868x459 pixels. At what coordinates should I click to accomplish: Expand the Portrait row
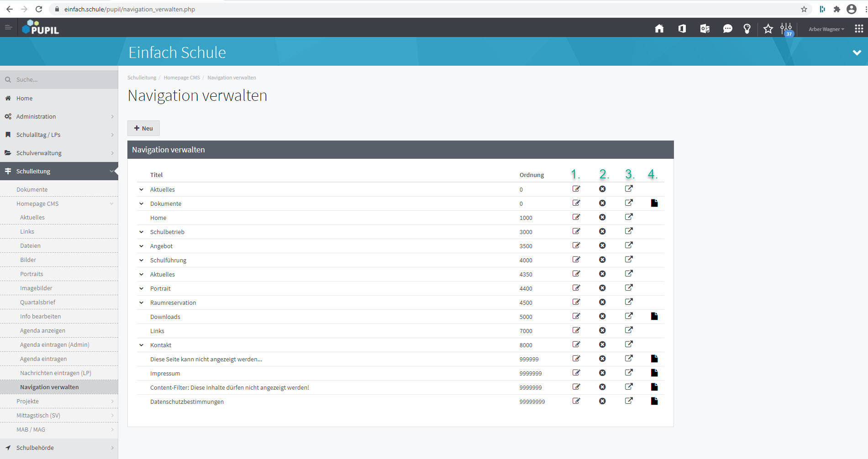pyautogui.click(x=142, y=288)
